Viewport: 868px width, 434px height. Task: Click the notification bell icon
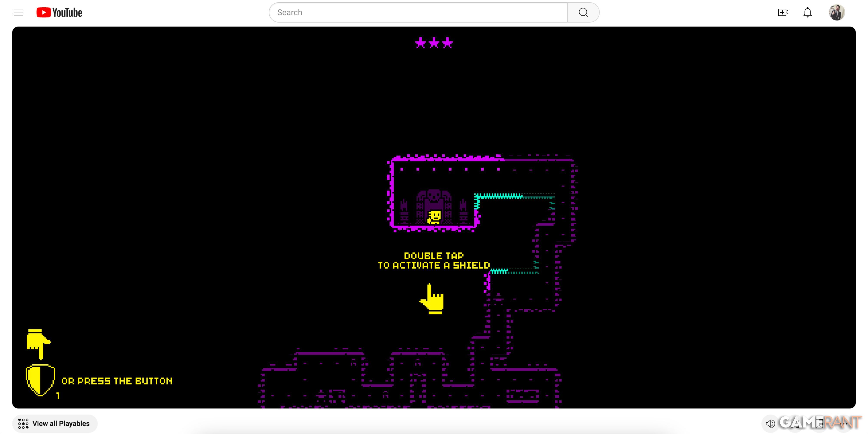pos(808,12)
